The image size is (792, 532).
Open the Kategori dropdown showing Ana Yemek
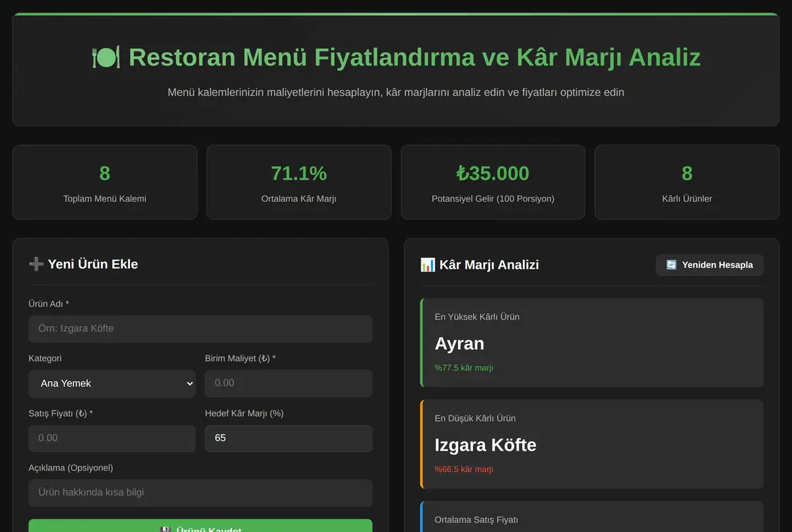click(112, 383)
